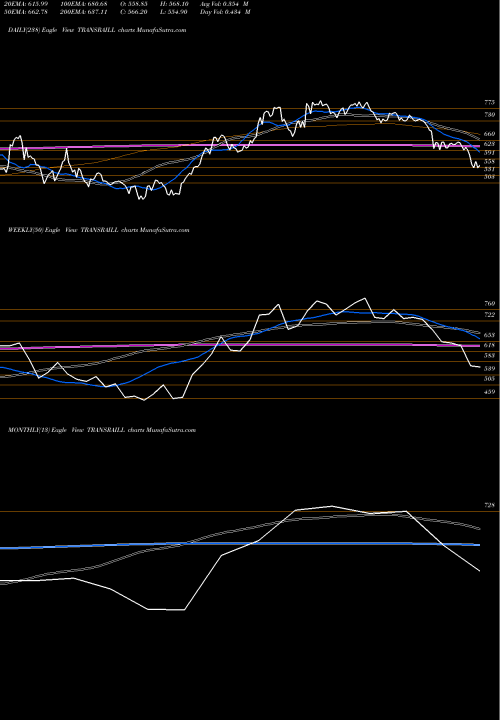The width and height of the screenshot is (500, 720).
Task: Click the magenta horizontal line on daily chart
Action: point(240,146)
